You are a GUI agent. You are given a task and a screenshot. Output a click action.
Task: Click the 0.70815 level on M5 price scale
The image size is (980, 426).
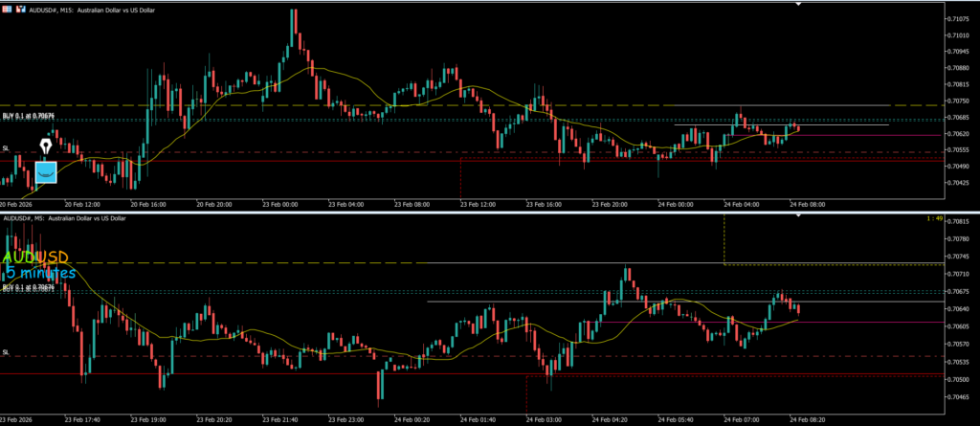click(x=959, y=222)
